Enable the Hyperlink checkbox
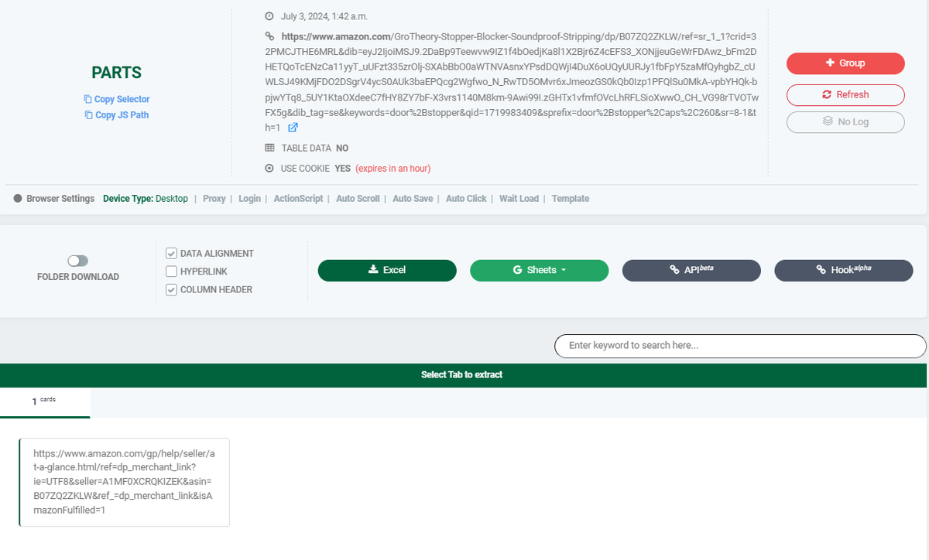This screenshot has width=929, height=560. coord(172,271)
